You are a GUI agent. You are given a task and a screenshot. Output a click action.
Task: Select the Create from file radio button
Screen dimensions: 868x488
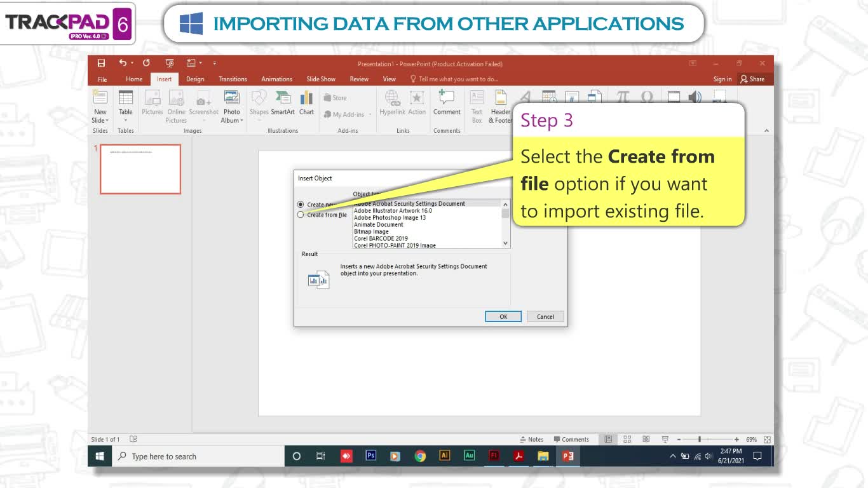301,215
